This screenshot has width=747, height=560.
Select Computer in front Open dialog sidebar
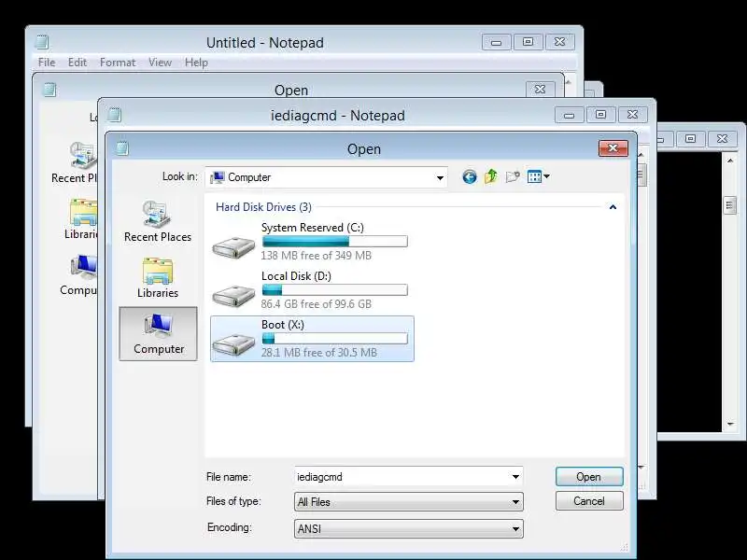click(x=158, y=334)
